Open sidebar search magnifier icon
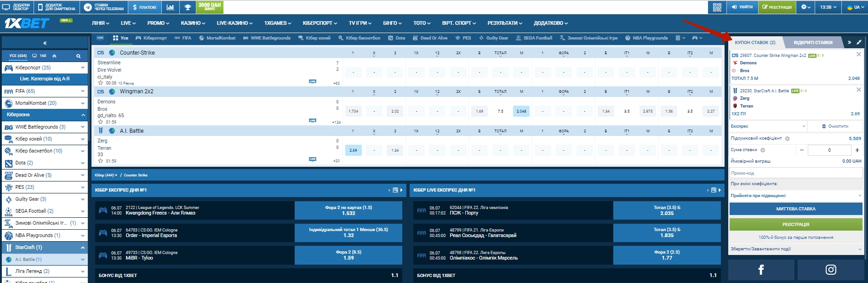This screenshot has width=868, height=283. coord(78,56)
